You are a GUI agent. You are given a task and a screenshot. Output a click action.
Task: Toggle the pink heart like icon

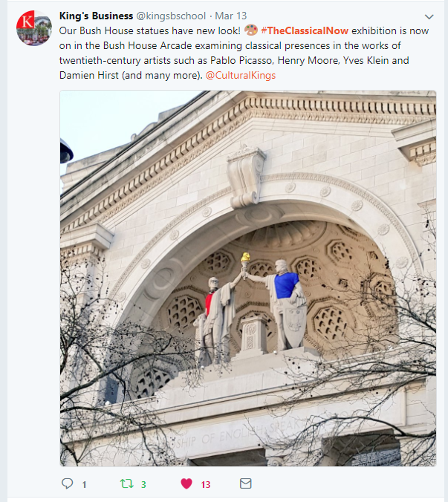[186, 483]
